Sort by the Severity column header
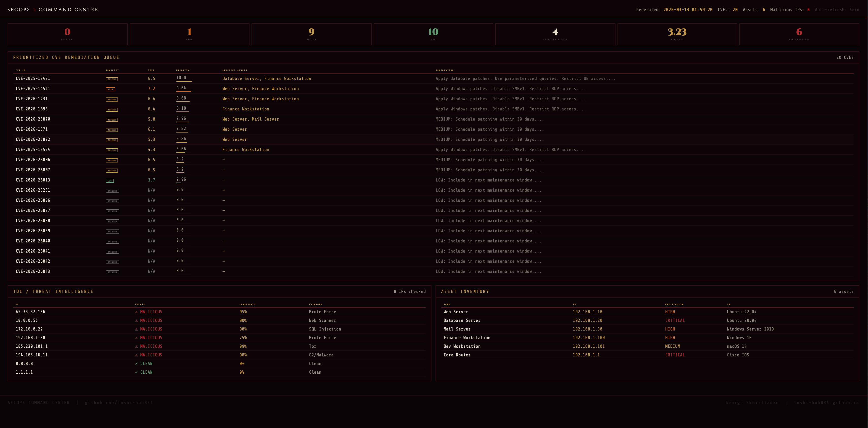 click(112, 70)
